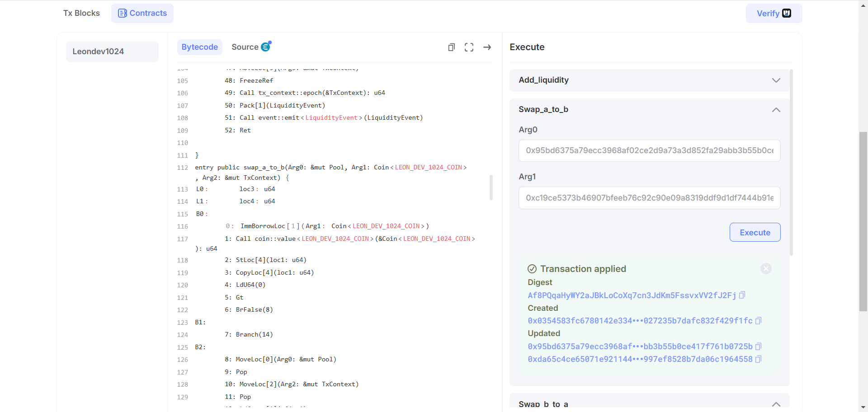Click the Execute panel scrollbar
This screenshot has width=868, height=412.
[x=791, y=163]
